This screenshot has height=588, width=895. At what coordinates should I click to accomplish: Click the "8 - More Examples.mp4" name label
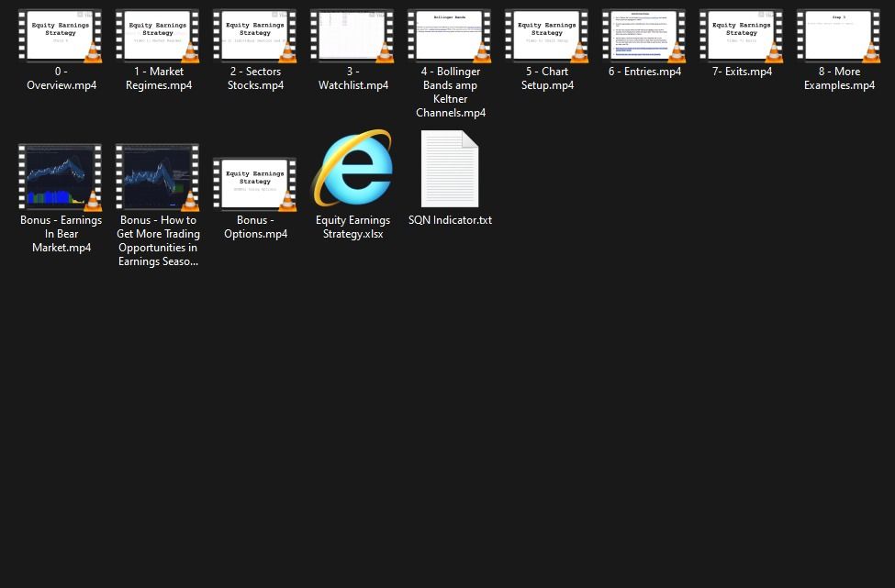(839, 79)
